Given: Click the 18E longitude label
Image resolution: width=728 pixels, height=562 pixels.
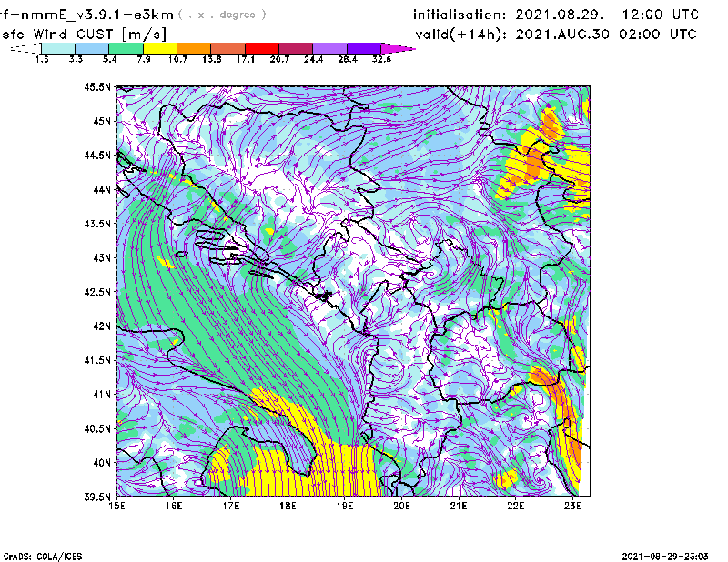Looking at the screenshot, I should tap(288, 506).
